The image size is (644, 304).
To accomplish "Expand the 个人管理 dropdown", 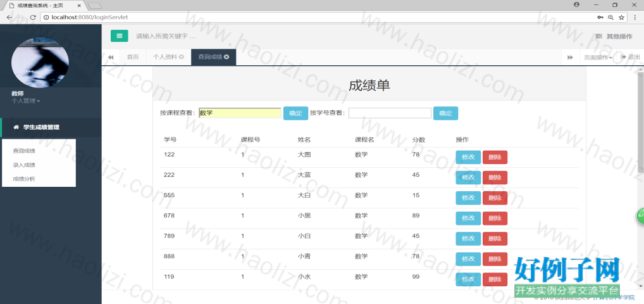I will click(x=26, y=101).
